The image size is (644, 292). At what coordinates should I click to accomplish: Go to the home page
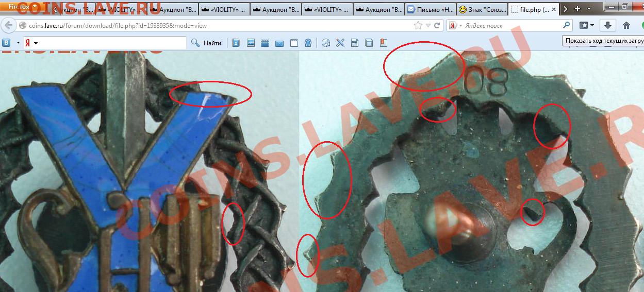(626, 25)
